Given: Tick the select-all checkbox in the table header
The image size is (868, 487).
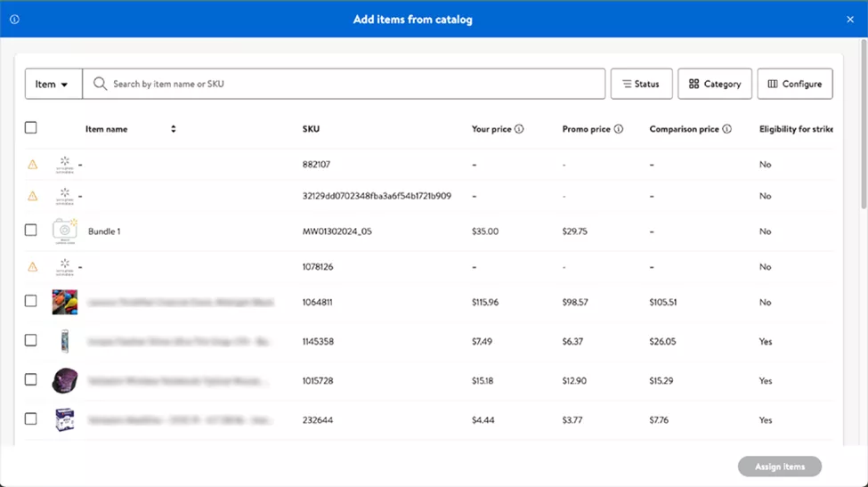Looking at the screenshot, I should [x=31, y=128].
